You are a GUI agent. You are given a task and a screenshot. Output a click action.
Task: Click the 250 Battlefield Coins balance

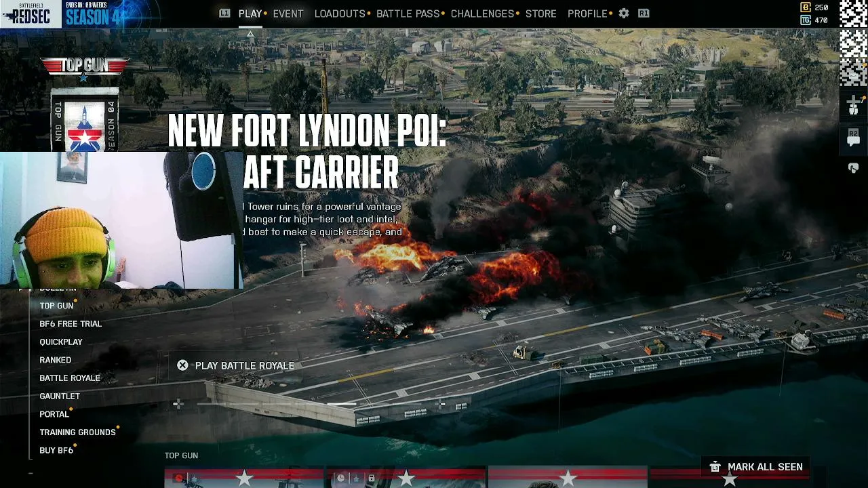(x=821, y=7)
